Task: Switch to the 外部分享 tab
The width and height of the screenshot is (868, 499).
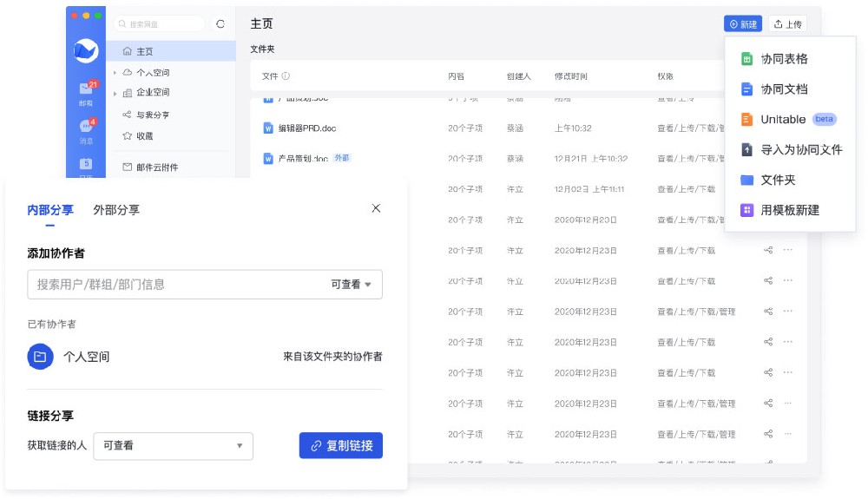Action: [x=116, y=210]
